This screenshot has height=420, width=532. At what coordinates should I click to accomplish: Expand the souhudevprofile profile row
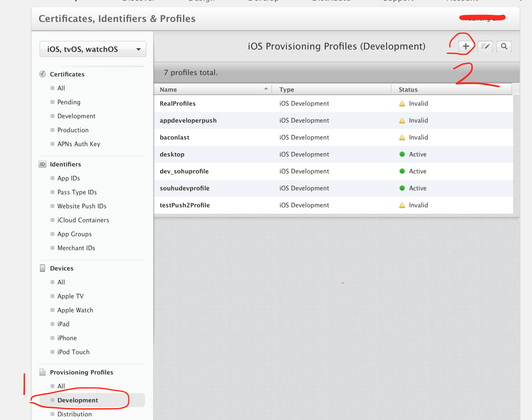[185, 188]
